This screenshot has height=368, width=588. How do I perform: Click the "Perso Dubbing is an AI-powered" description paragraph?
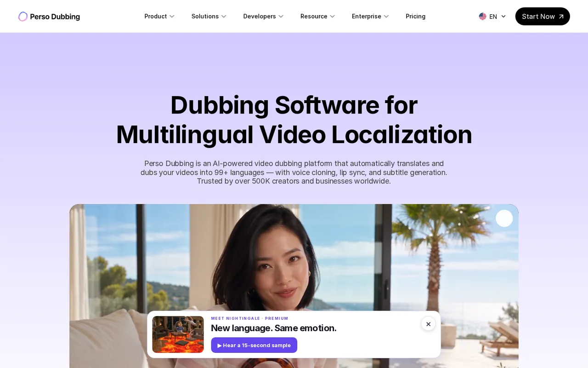pyautogui.click(x=294, y=172)
